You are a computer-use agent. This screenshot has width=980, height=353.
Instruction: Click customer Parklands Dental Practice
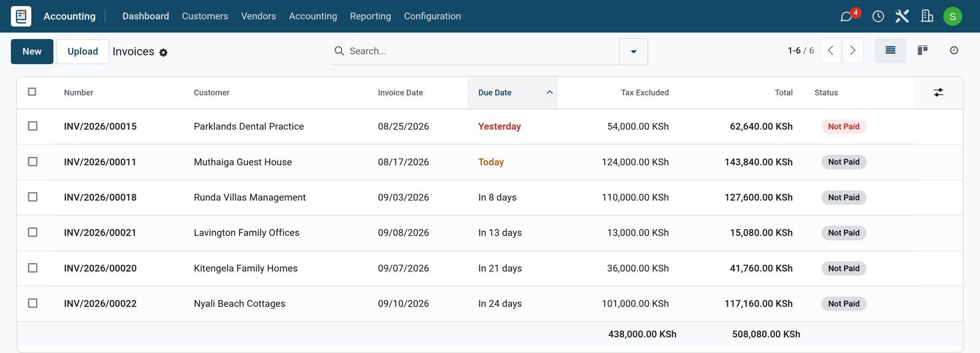click(x=249, y=126)
